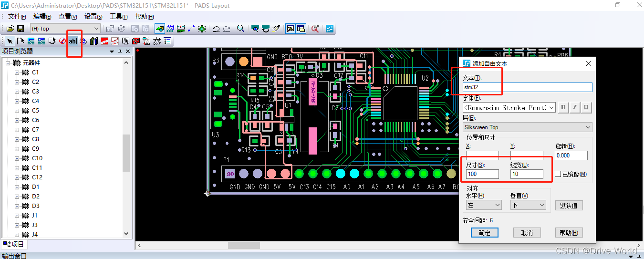Viewport: 644px width, 259px height.
Task: Toggle Underline font style button
Action: (586, 108)
